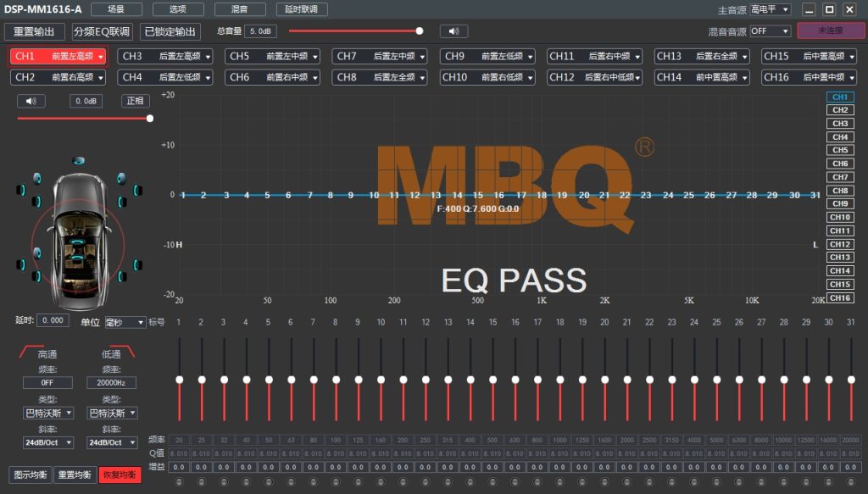Select the radio button under EQ band 31
This screenshot has width=868, height=494.
click(851, 482)
